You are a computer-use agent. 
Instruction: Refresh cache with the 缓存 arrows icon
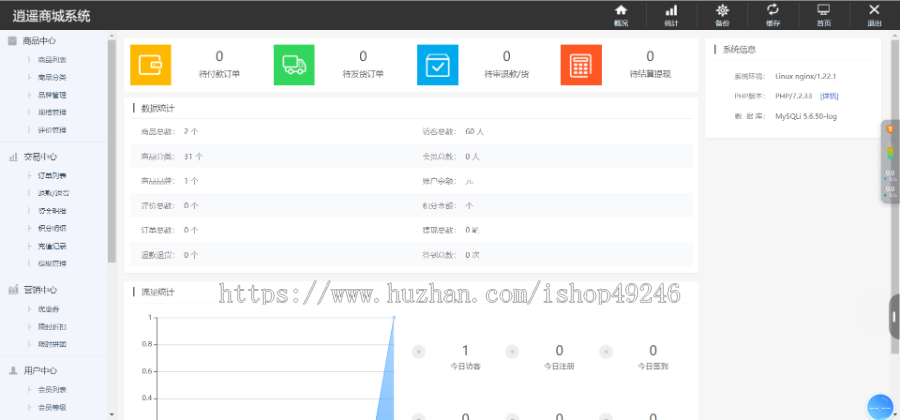pos(773,10)
